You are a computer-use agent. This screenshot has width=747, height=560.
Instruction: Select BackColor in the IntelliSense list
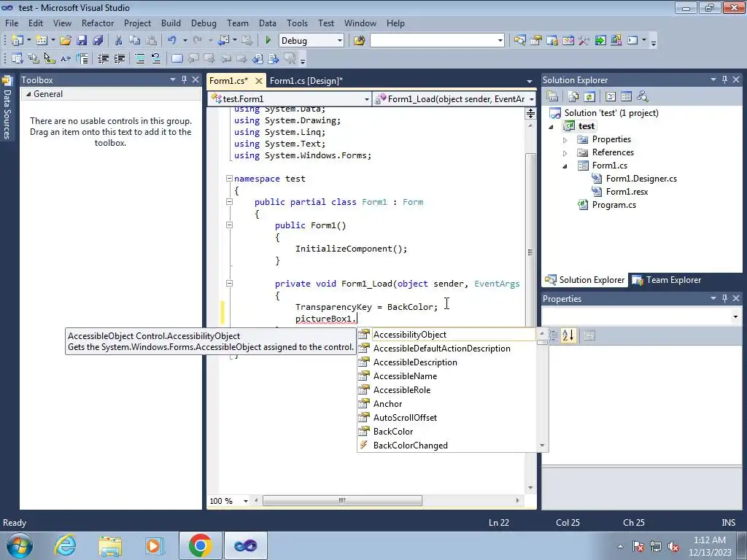pyautogui.click(x=447, y=432)
